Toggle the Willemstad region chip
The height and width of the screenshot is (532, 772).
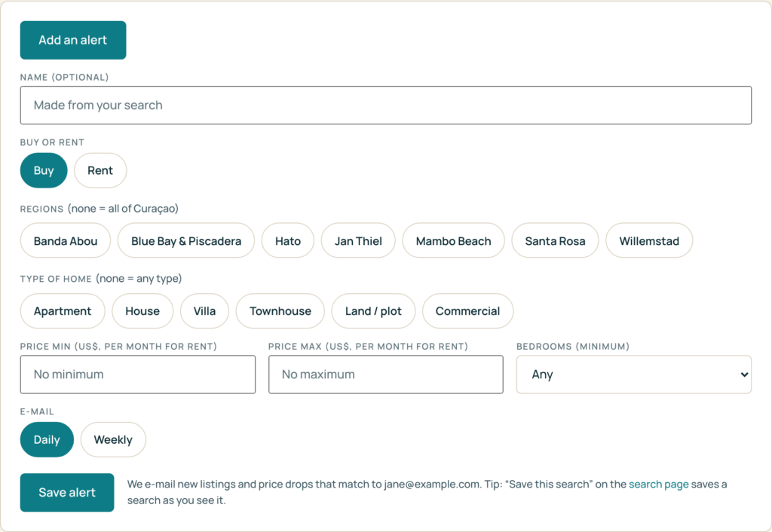pos(649,240)
